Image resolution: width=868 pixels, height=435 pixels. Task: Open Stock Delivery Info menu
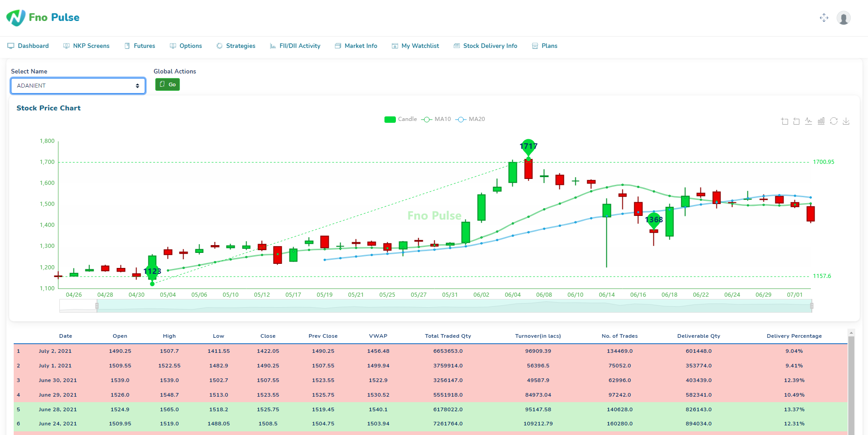485,46
